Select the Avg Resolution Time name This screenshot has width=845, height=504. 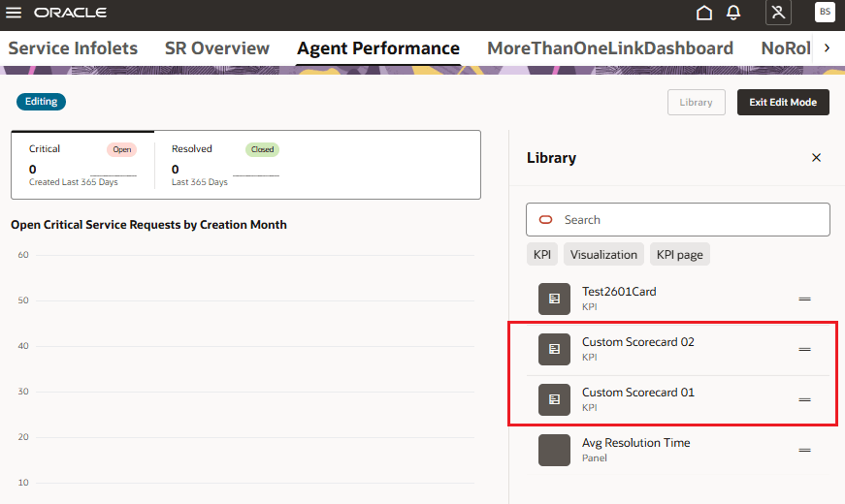(x=635, y=443)
